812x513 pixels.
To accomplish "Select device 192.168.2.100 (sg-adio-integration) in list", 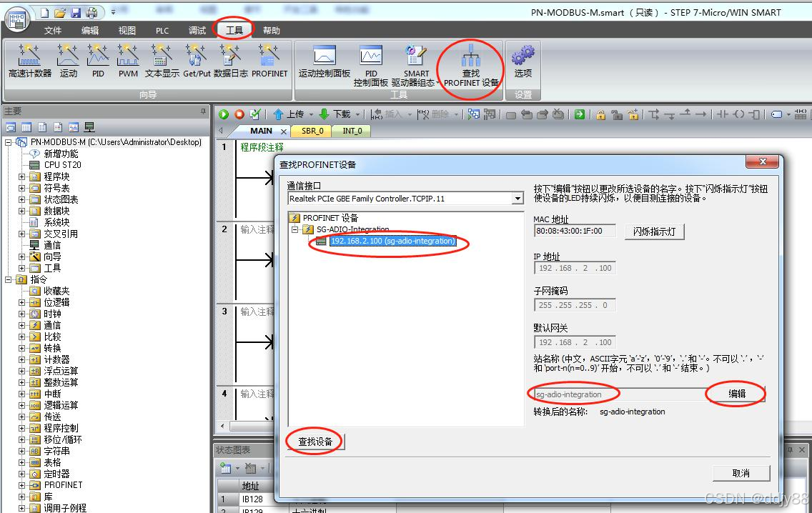I will [392, 241].
